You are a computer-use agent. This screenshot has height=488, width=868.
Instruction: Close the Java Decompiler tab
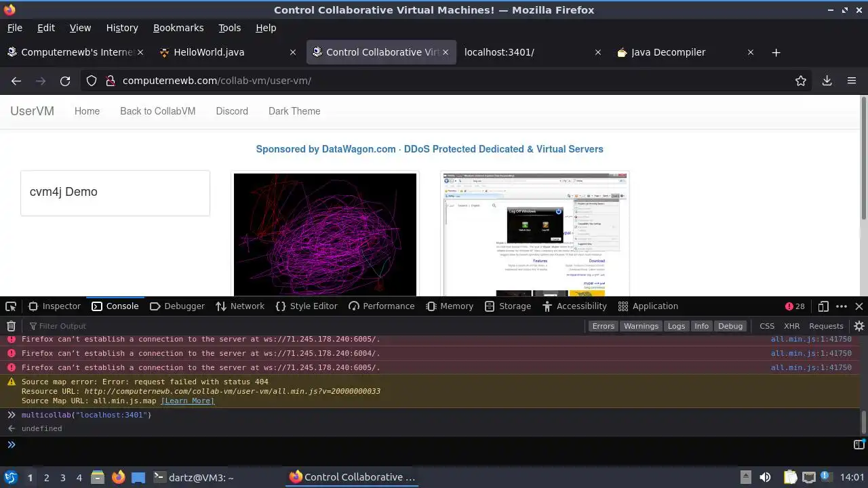[751, 52]
